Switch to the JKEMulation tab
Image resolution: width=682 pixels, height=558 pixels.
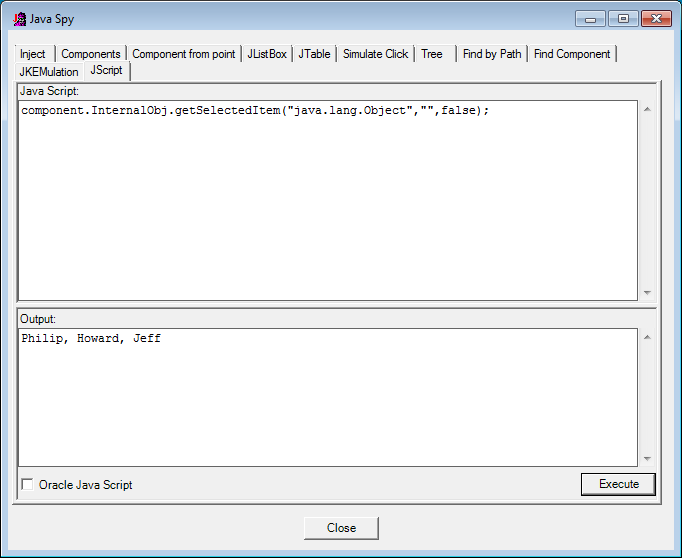(x=49, y=72)
